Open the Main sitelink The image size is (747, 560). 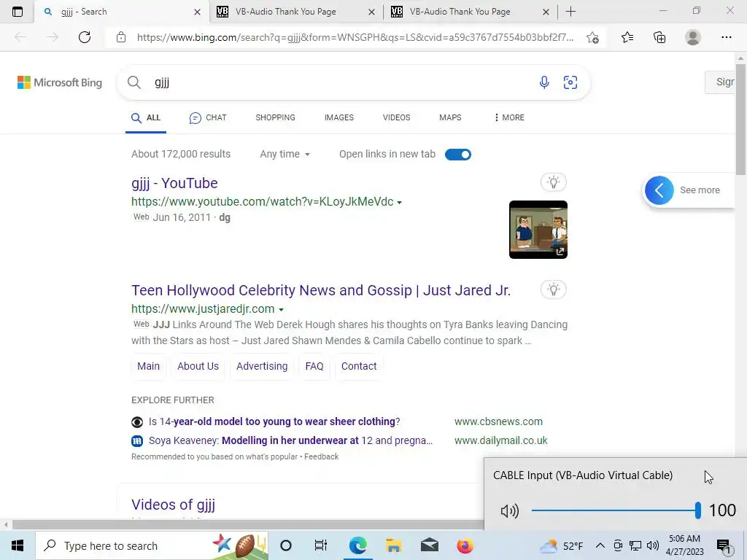click(x=148, y=366)
